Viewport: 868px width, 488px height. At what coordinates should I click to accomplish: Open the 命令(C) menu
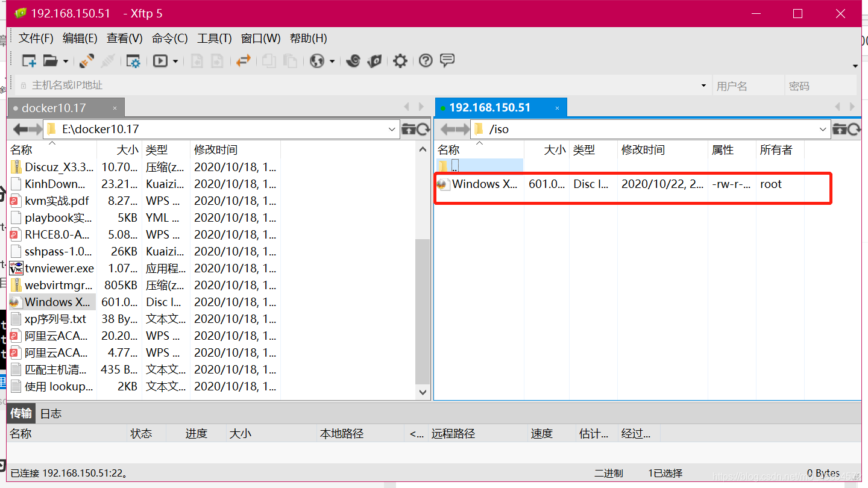[x=170, y=39]
